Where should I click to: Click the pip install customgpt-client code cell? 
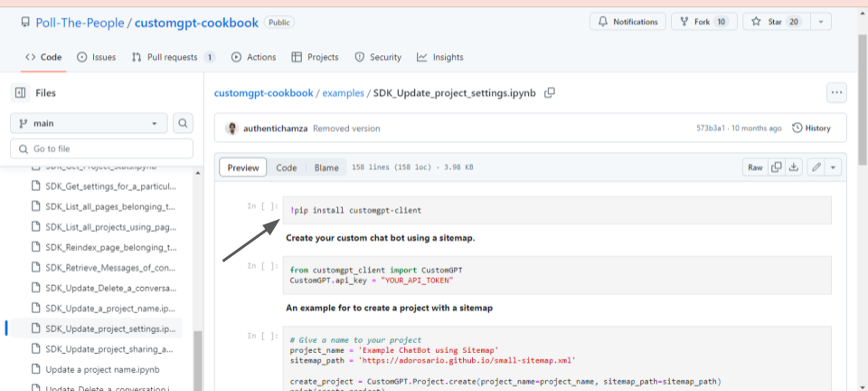557,211
